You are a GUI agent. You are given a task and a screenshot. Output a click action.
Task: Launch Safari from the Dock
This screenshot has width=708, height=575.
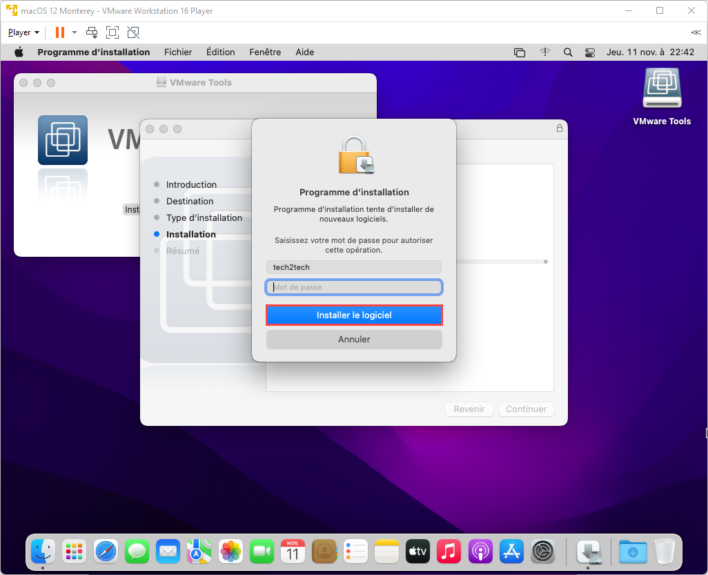pos(106,550)
